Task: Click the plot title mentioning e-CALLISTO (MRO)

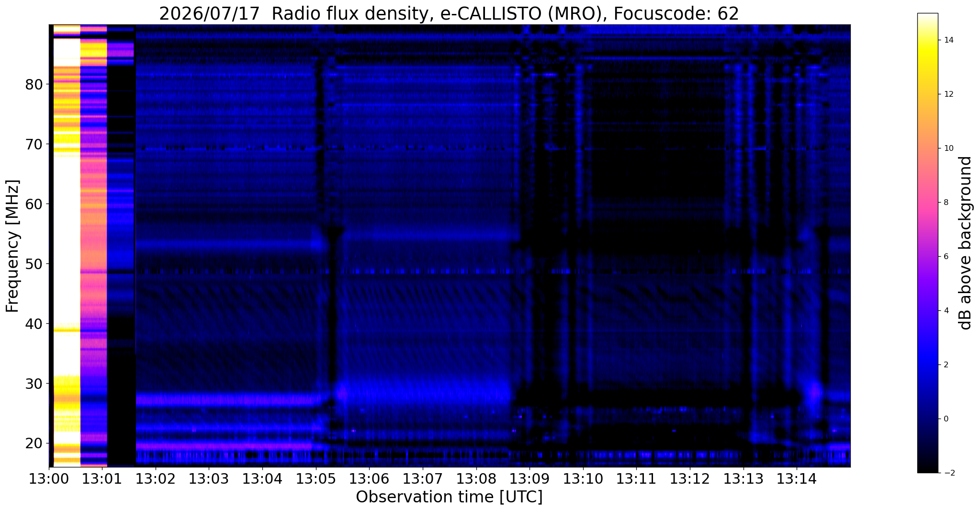Action: [449, 13]
